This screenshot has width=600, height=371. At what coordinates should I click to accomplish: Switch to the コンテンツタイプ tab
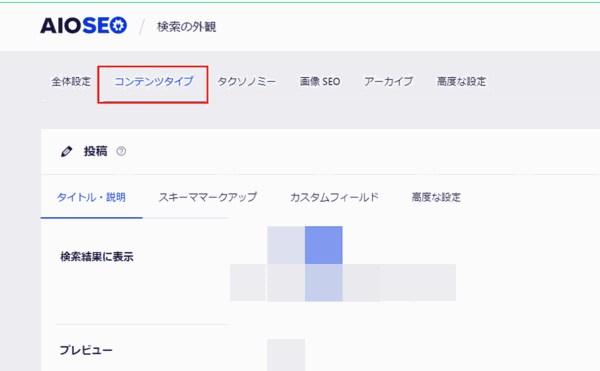point(154,81)
